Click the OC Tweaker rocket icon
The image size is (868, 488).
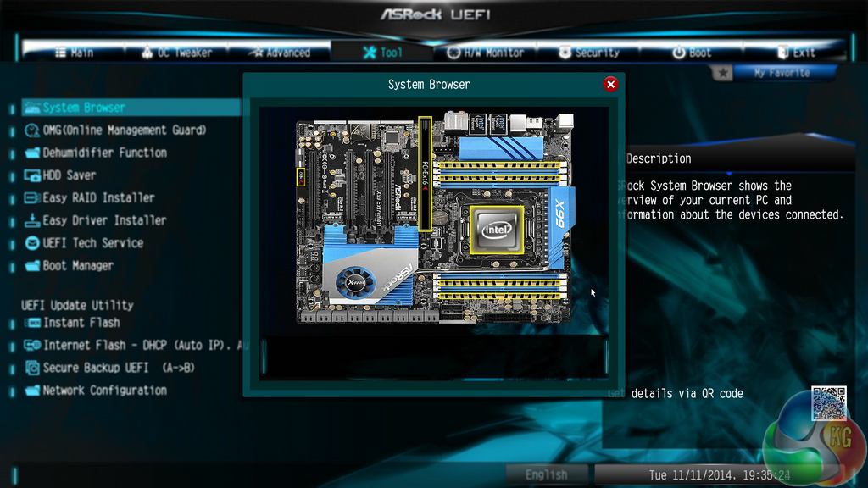tap(147, 53)
